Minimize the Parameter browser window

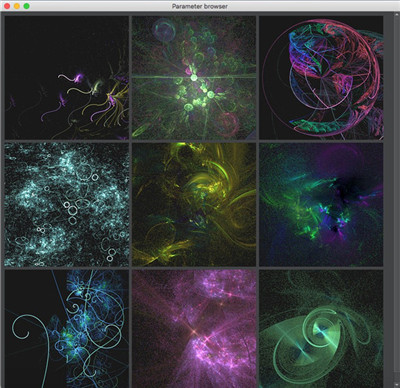17,6
